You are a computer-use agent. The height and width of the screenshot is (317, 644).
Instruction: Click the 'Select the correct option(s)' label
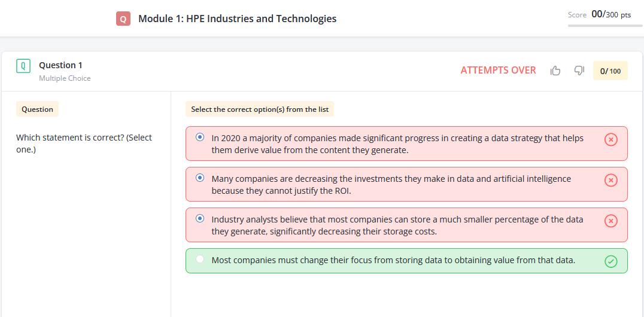tap(260, 109)
